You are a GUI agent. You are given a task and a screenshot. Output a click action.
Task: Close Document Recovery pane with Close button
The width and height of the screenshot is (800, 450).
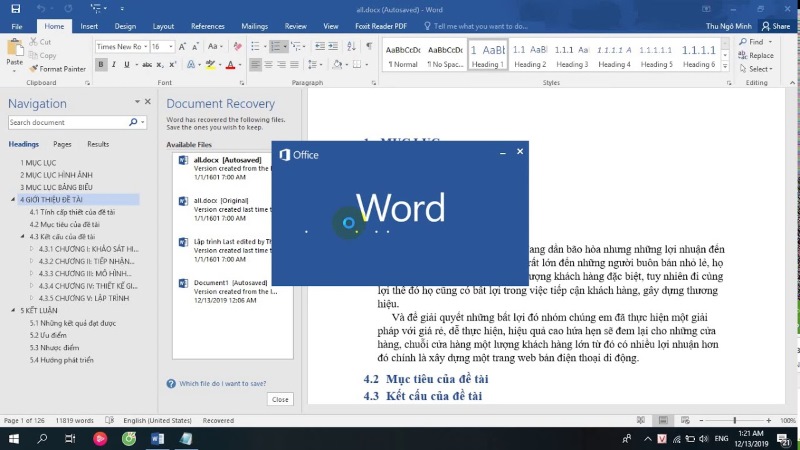(280, 399)
